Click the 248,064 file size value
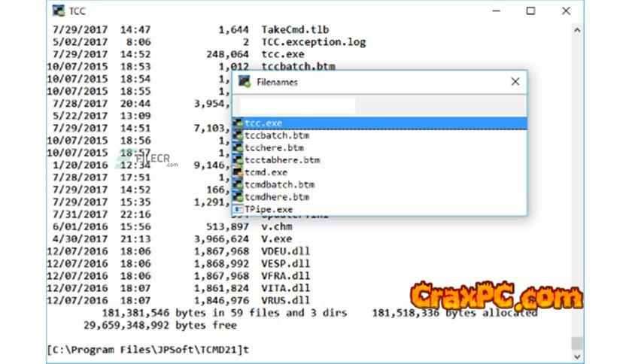 (227, 54)
